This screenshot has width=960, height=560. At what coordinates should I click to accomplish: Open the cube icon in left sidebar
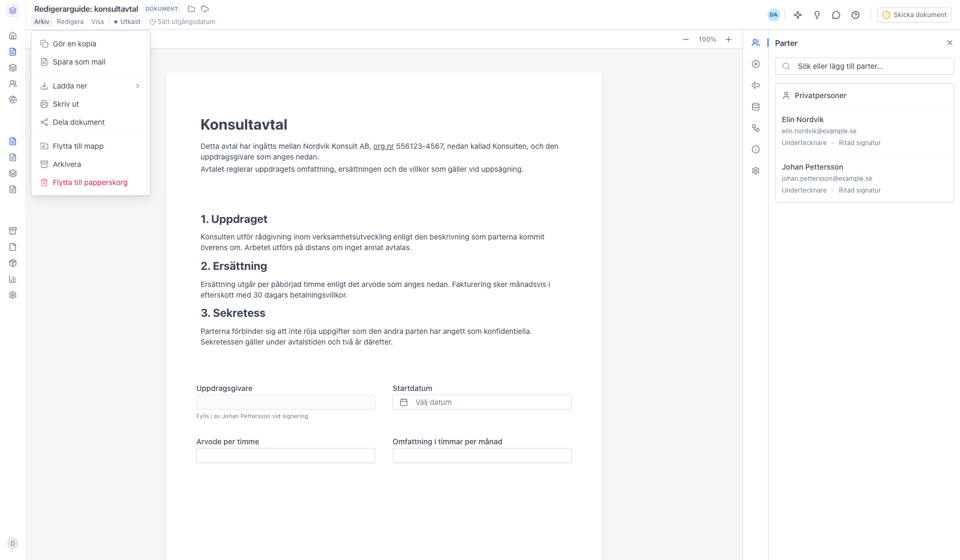(13, 263)
